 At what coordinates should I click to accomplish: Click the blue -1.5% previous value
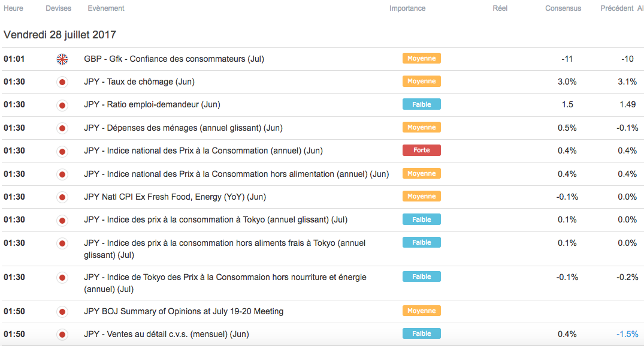pos(627,334)
